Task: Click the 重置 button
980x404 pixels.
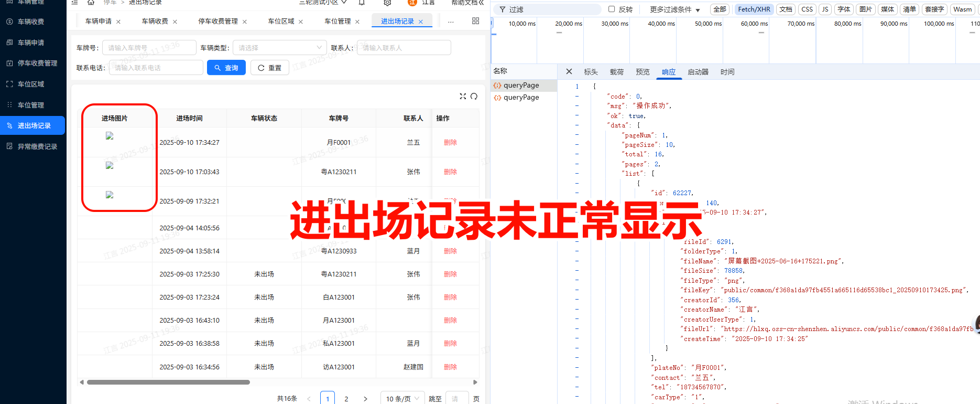Action: click(x=270, y=68)
